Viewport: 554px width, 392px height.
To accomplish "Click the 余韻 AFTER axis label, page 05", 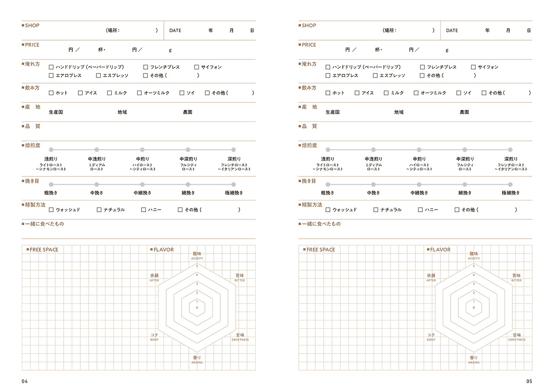I will pyautogui.click(x=431, y=277).
